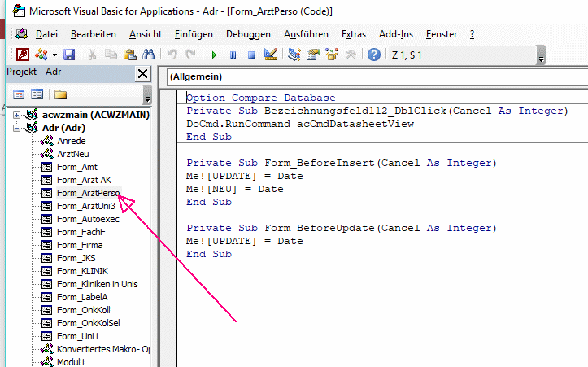Image resolution: width=588 pixels, height=367 pixels.
Task: Select the ArztNeu module
Action: point(73,154)
